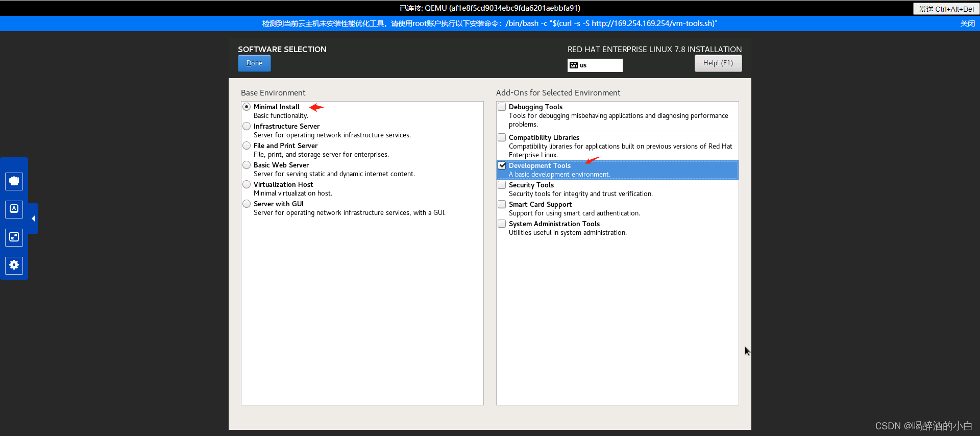Select the Basic Web Server radio button

[247, 165]
